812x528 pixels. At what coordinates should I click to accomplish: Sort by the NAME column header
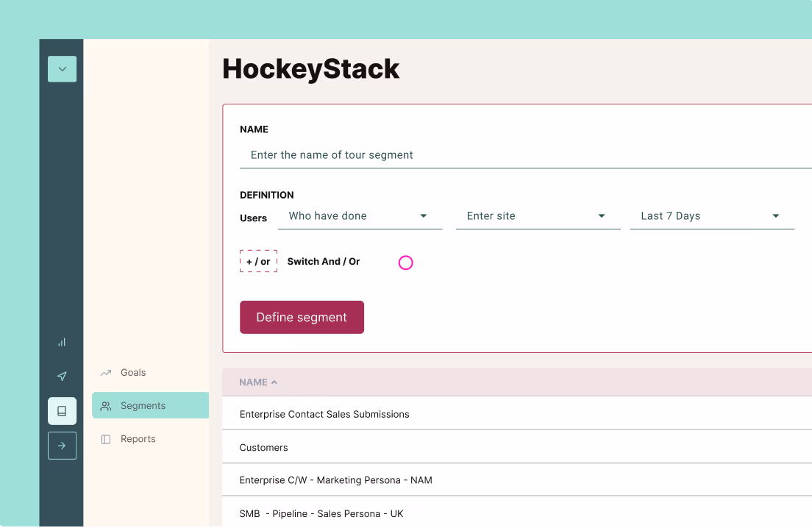coord(253,382)
